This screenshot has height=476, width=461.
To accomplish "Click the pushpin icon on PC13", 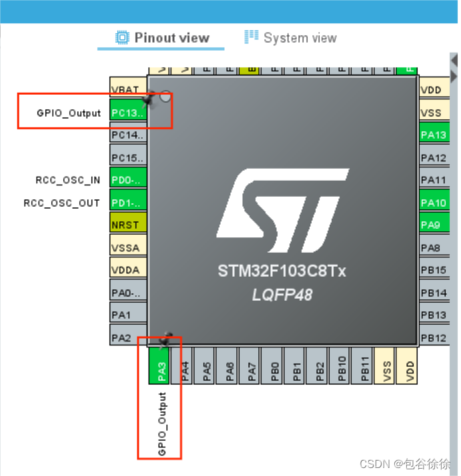I will 149,97.
